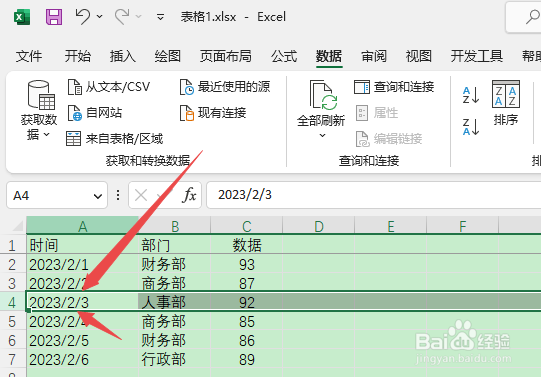
Task: Click cell with date 2023/2/1
Action: coord(82,265)
